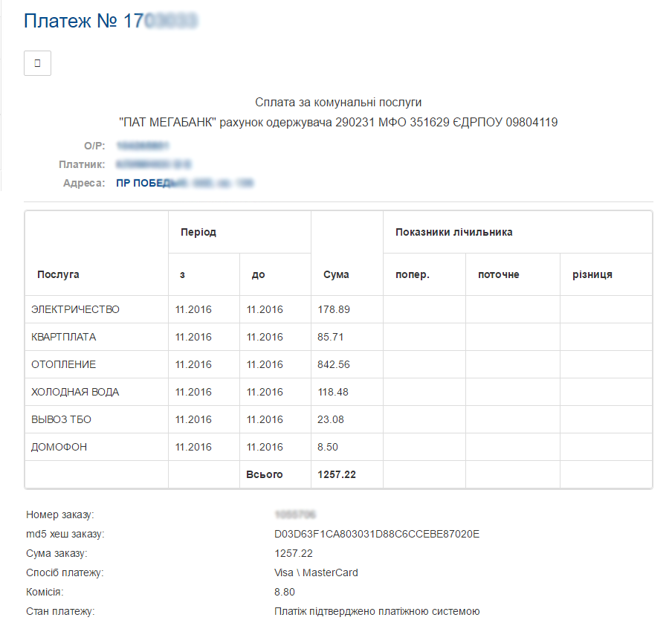
Task: Click the payment status confirmation text
Action: (x=377, y=611)
